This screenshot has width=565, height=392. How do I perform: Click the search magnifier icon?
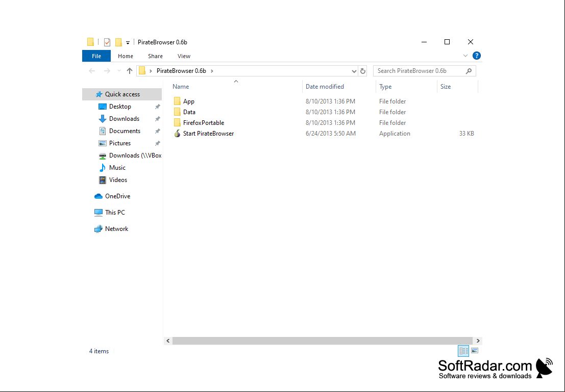tap(469, 71)
